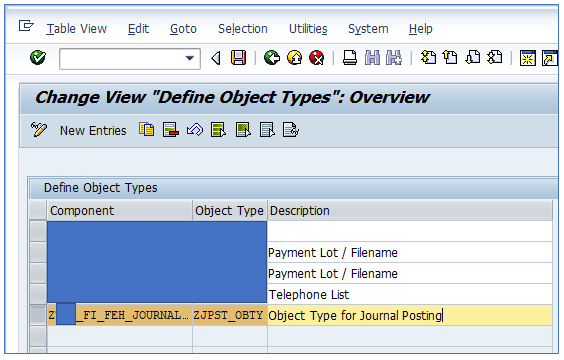Open the Utilities menu
The image size is (564, 360).
click(x=308, y=28)
